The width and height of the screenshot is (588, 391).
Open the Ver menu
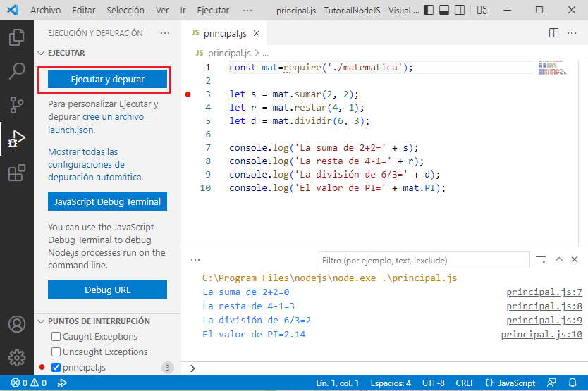(x=162, y=10)
